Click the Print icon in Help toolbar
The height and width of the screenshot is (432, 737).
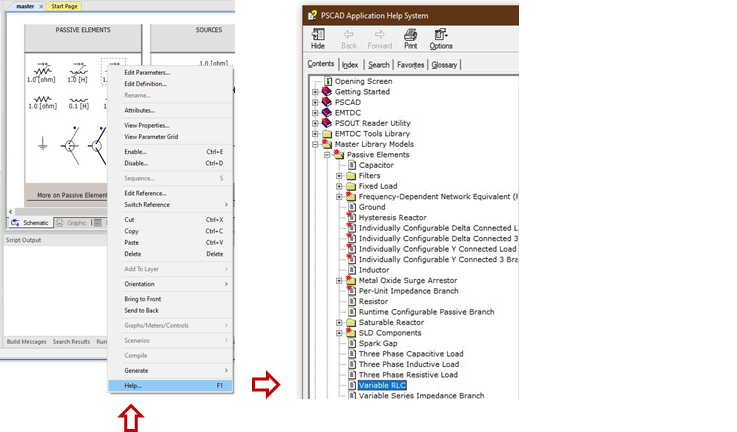point(410,38)
